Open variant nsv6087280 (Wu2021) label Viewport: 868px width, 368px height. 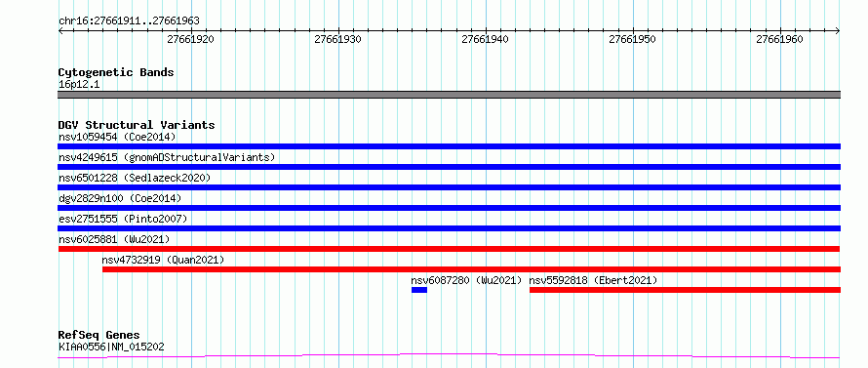(466, 280)
